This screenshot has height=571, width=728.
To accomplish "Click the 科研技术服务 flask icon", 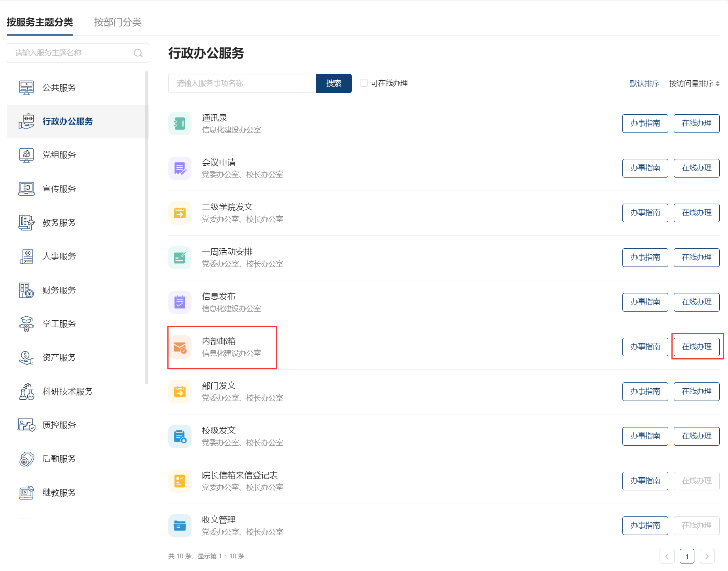I will coord(26,391).
